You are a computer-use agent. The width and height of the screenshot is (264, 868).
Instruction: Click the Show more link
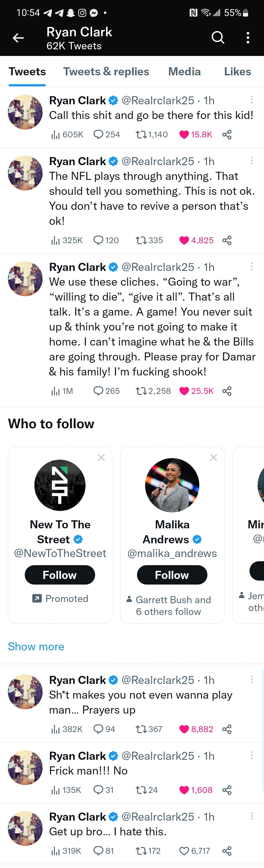tap(36, 646)
